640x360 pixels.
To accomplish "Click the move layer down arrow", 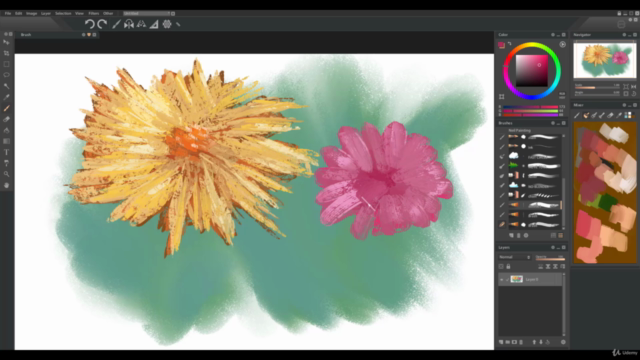I will tap(541, 342).
